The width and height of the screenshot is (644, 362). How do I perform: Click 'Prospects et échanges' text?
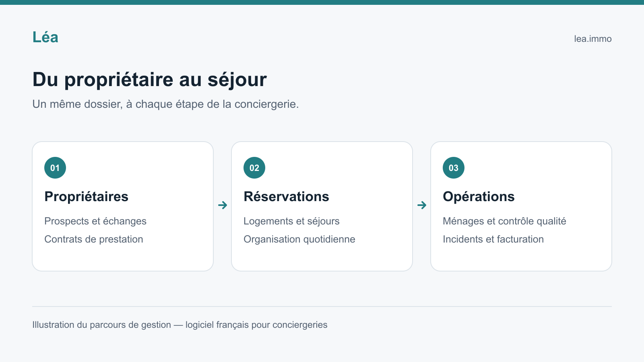point(95,221)
